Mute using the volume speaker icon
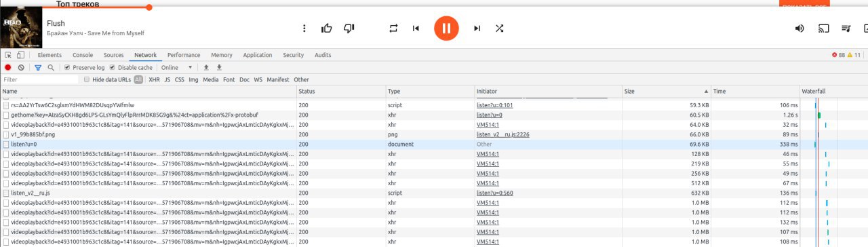 tap(800, 28)
